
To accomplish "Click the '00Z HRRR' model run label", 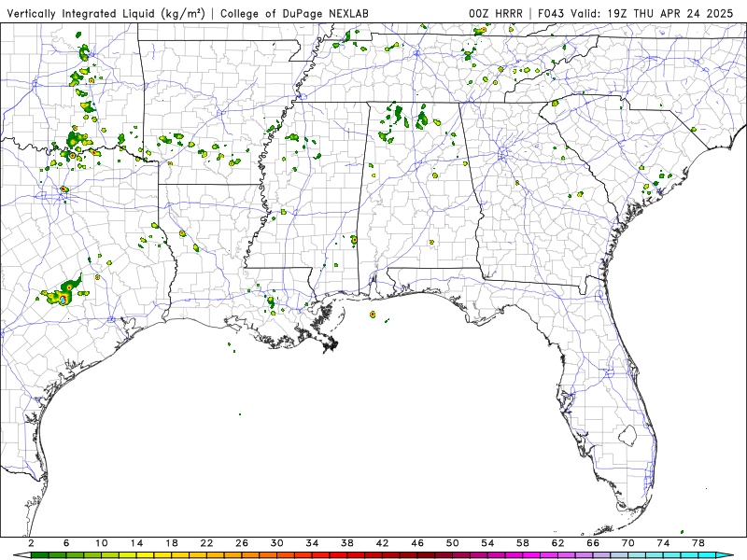I will (x=496, y=13).
